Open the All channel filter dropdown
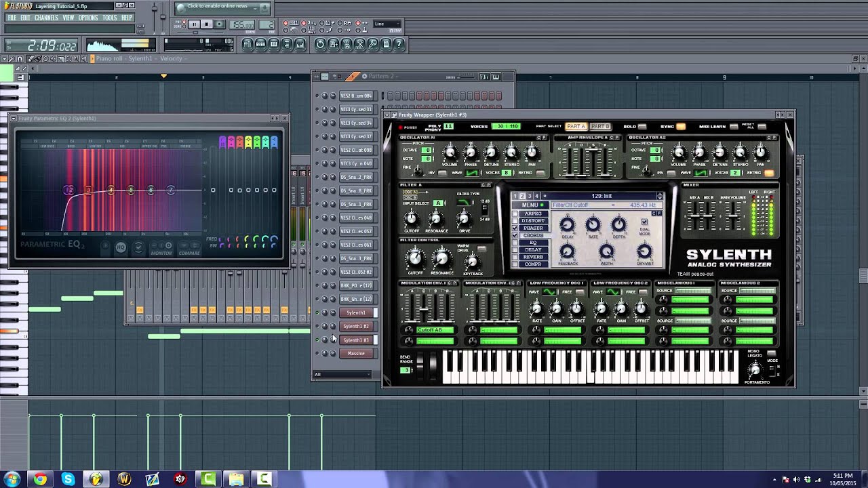Viewport: 868px width, 488px height. point(342,374)
